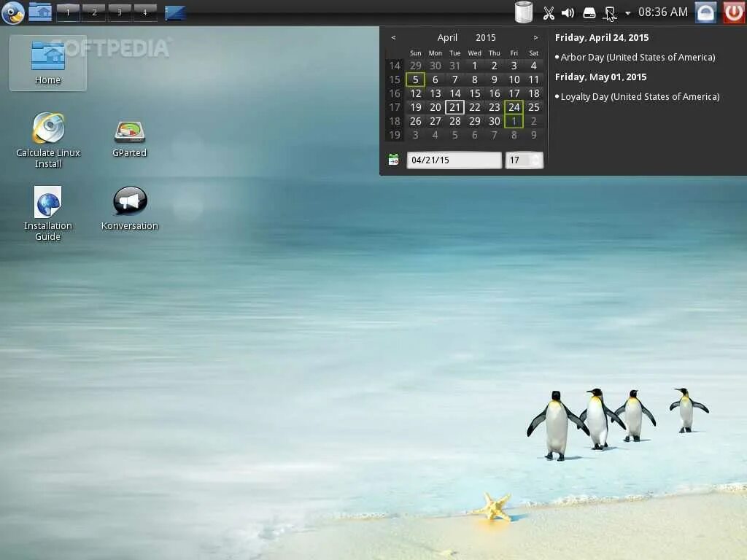Expand hidden system tray icons arrow

coord(627,13)
